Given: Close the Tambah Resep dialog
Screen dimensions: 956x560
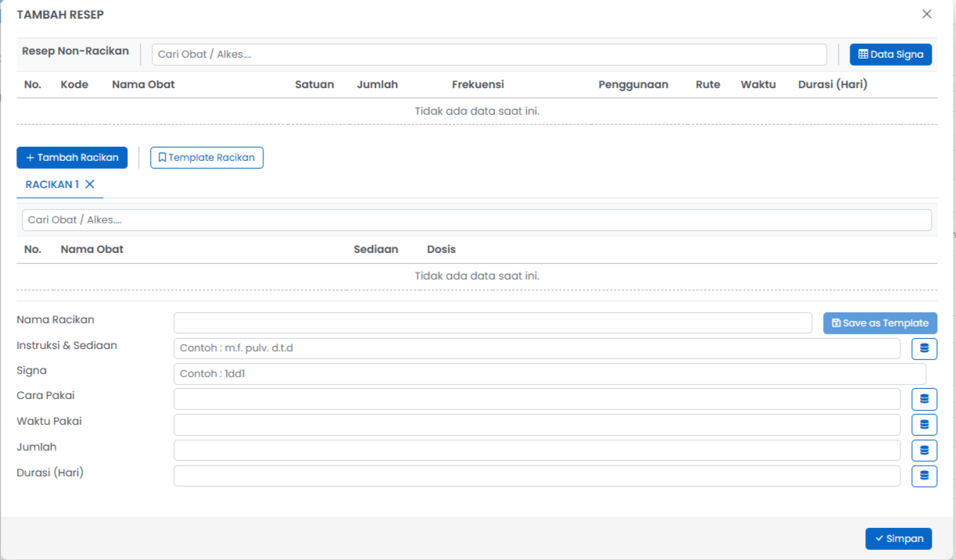Looking at the screenshot, I should pyautogui.click(x=926, y=14).
